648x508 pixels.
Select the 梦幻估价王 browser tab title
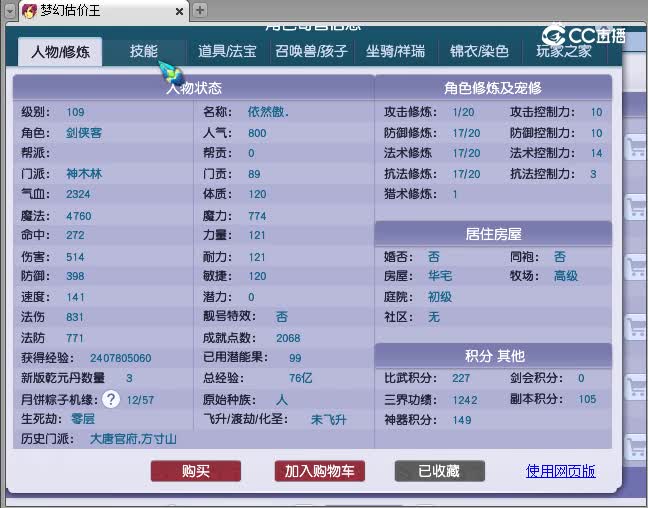(70, 11)
